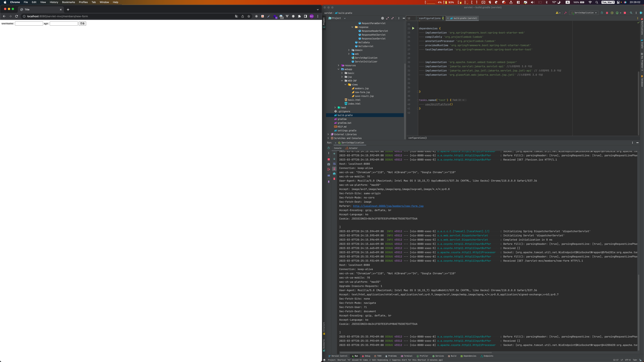Open Chrome History menu
Image resolution: width=644 pixels, height=362 pixels.
[54, 2]
